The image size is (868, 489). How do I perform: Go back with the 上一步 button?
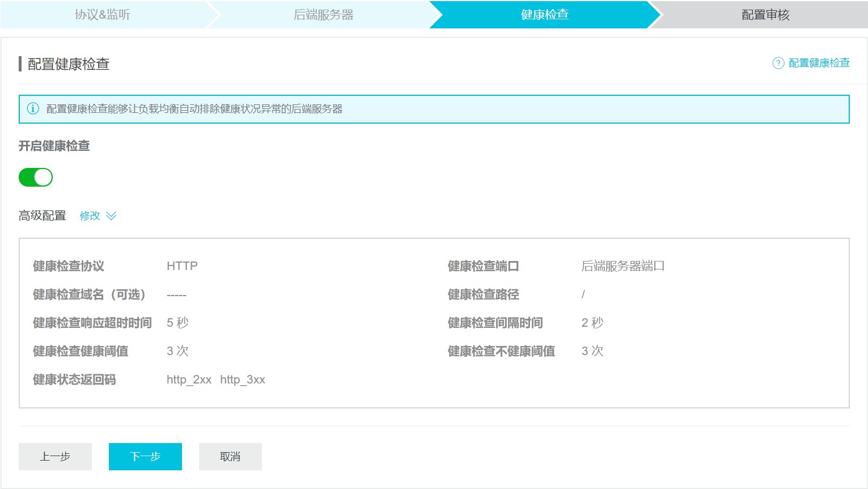[55, 457]
